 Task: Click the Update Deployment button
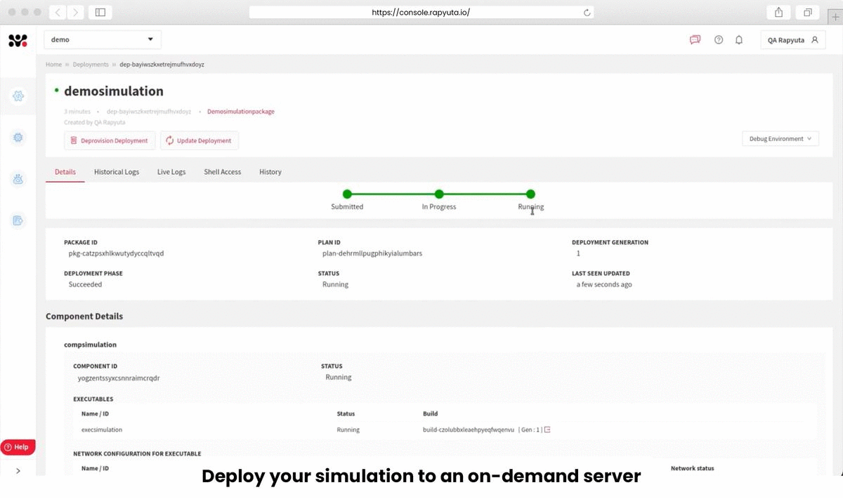point(200,140)
